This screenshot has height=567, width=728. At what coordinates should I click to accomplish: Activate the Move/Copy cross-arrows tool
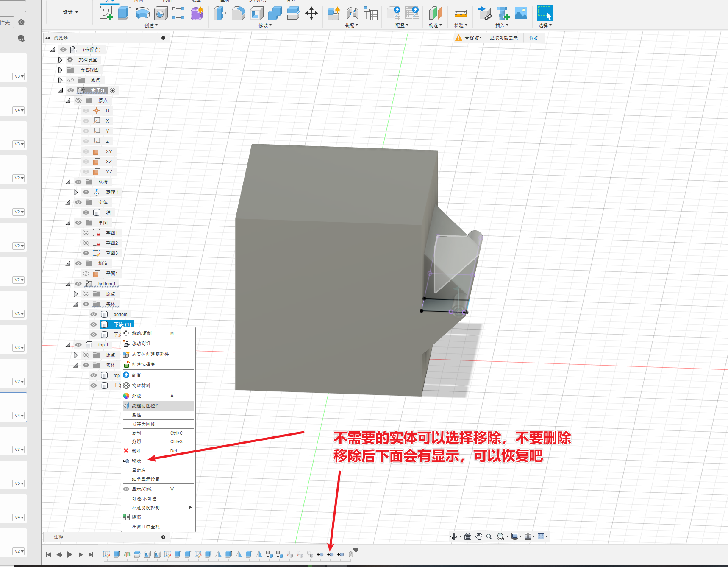click(x=311, y=13)
